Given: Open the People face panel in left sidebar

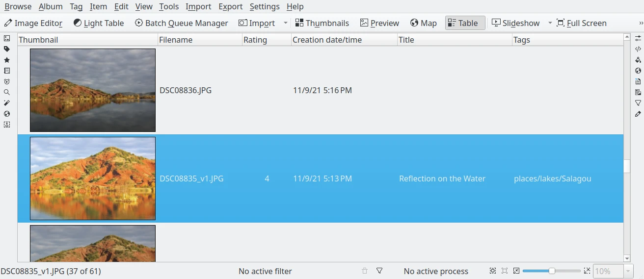Looking at the screenshot, I should coord(7,125).
